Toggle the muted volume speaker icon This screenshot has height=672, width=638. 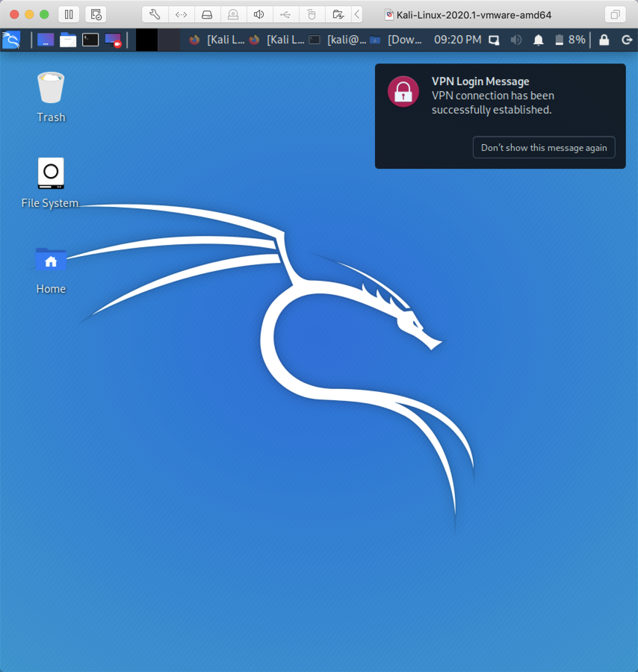pos(515,40)
